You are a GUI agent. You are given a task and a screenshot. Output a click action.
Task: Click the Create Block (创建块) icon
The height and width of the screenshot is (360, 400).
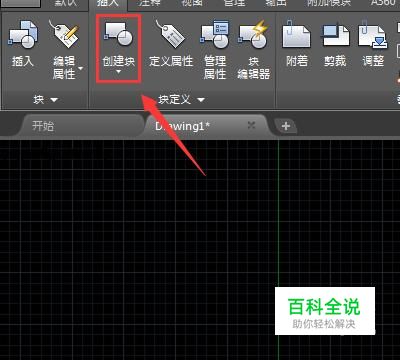119,34
